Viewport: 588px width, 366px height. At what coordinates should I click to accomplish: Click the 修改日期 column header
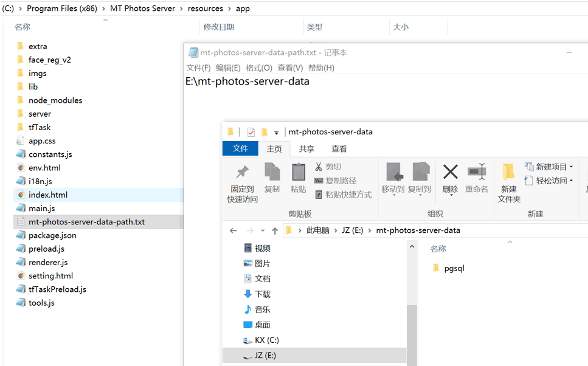point(219,27)
